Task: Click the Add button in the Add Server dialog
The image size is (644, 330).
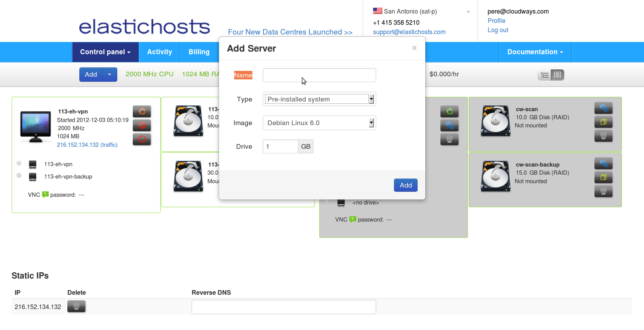Action: (x=406, y=185)
